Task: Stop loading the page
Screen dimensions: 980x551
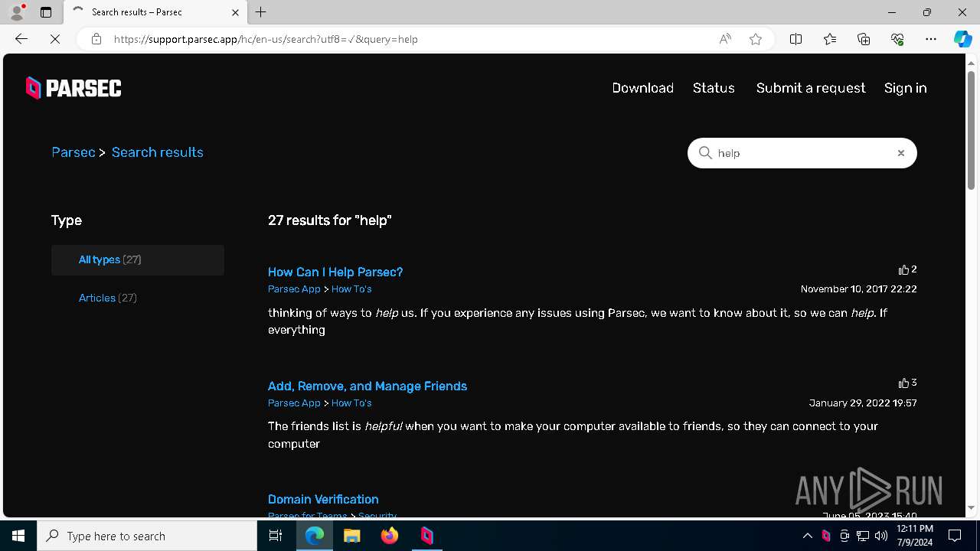Action: [x=55, y=39]
